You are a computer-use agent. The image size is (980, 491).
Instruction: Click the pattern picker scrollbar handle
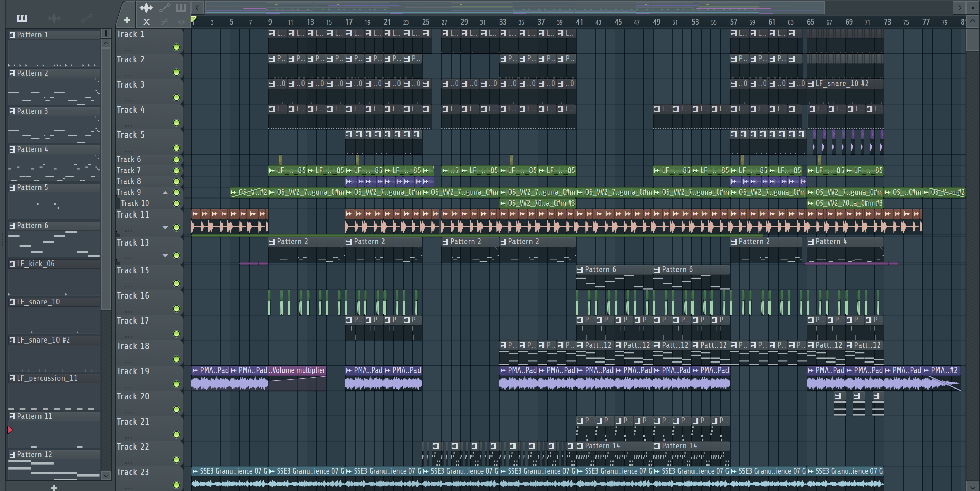point(106,179)
